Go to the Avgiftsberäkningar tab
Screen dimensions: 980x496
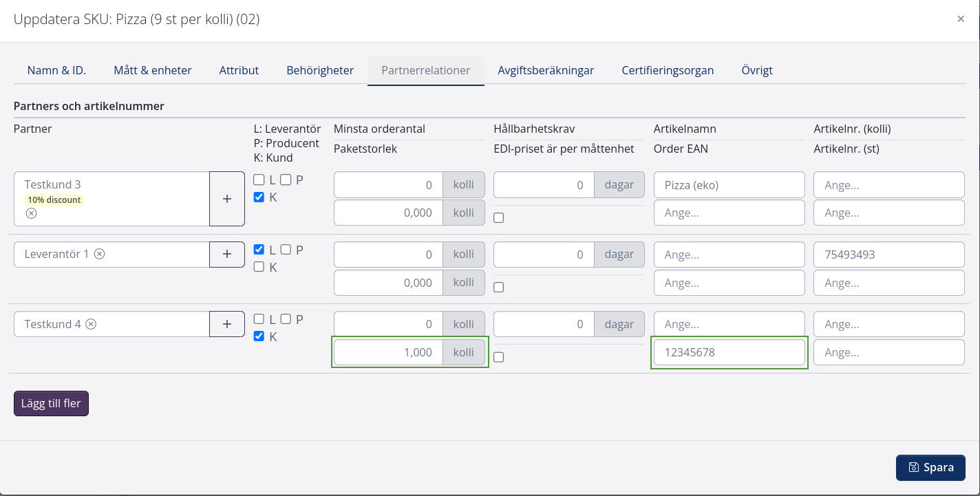[546, 70]
